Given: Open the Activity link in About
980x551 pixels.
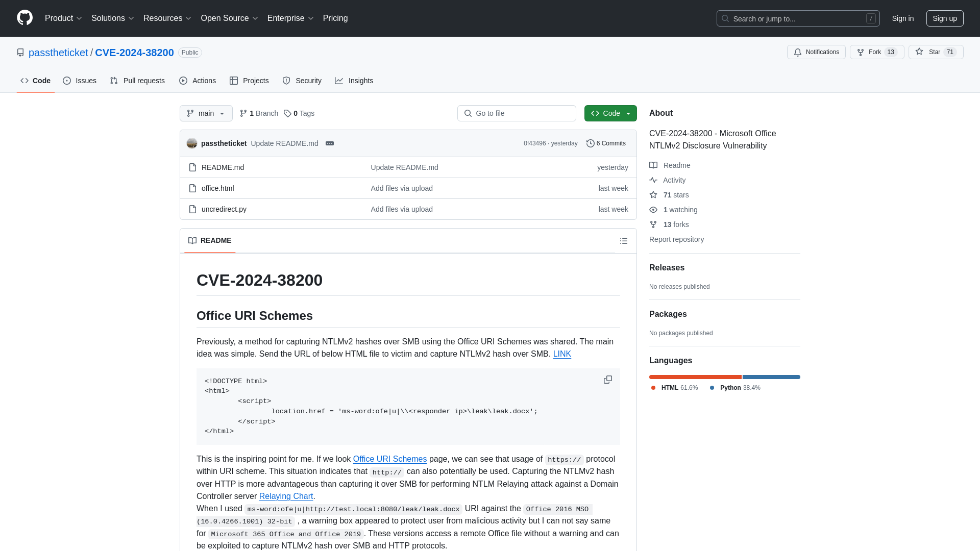Looking at the screenshot, I should (667, 180).
